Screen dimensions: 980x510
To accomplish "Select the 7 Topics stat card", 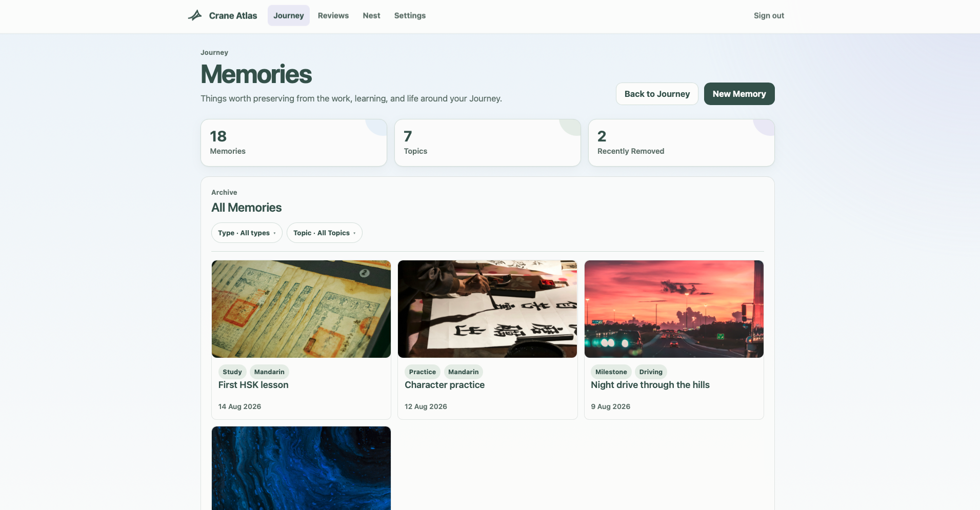I will (488, 143).
